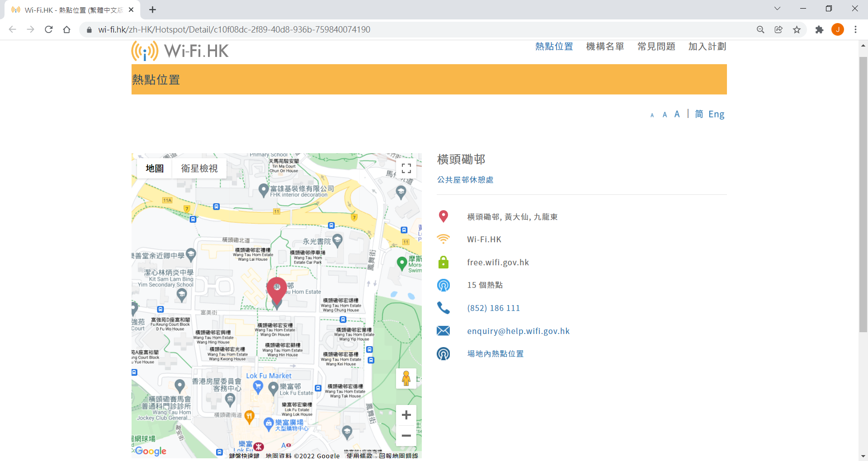The height and width of the screenshot is (461, 868).
Task: Click the 15 個熱點 text
Action: point(485,285)
